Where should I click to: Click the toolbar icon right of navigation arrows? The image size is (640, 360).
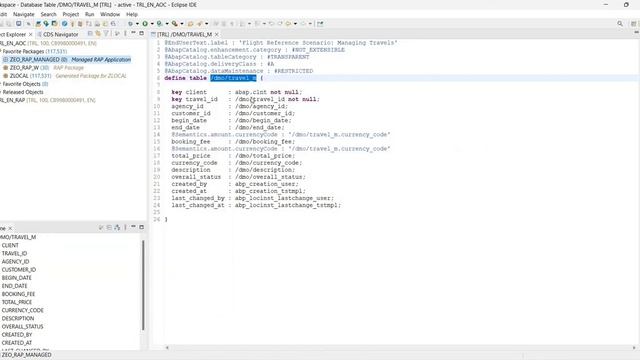320,24
